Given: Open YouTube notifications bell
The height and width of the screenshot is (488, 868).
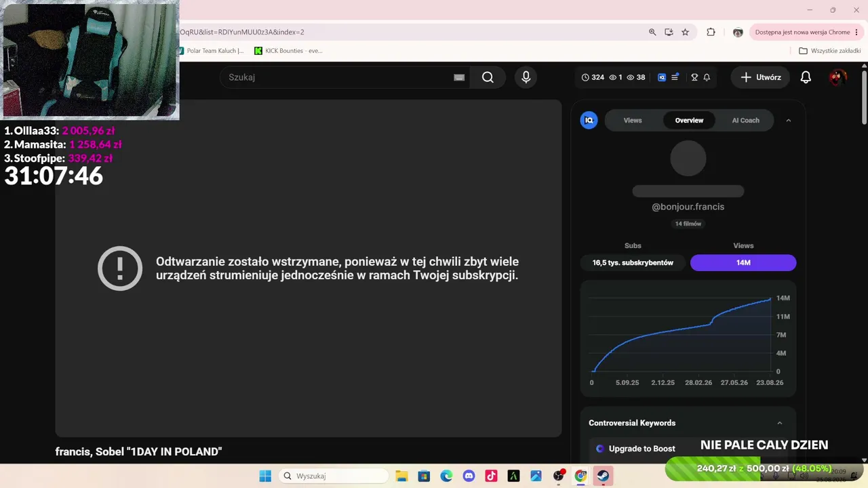Looking at the screenshot, I should tap(806, 77).
